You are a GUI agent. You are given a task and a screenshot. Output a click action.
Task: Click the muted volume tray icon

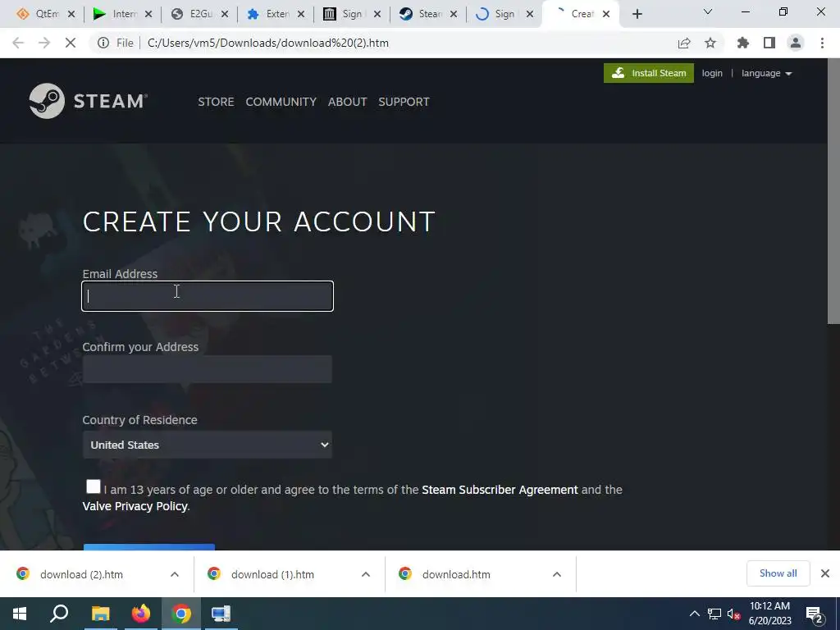(734, 614)
